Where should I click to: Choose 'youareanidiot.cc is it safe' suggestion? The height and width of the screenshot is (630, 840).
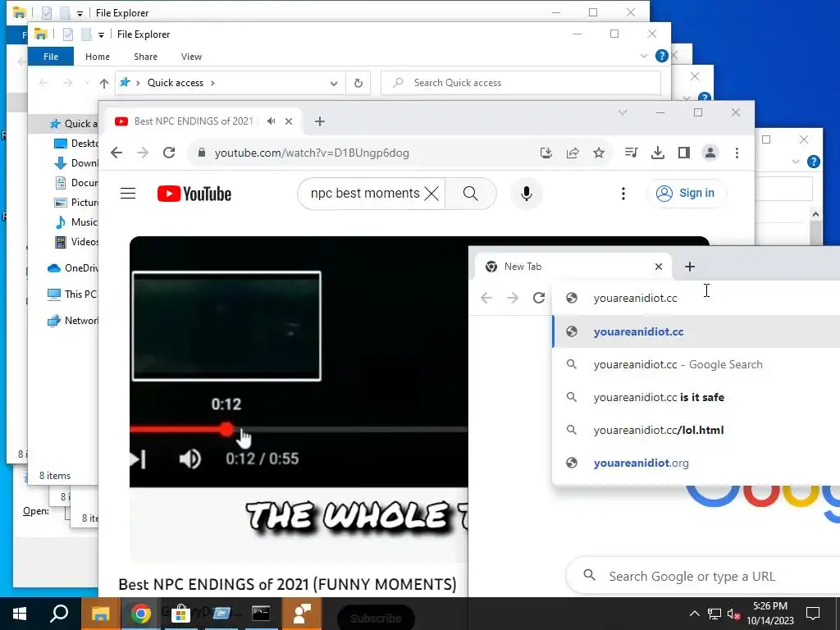(x=696, y=397)
